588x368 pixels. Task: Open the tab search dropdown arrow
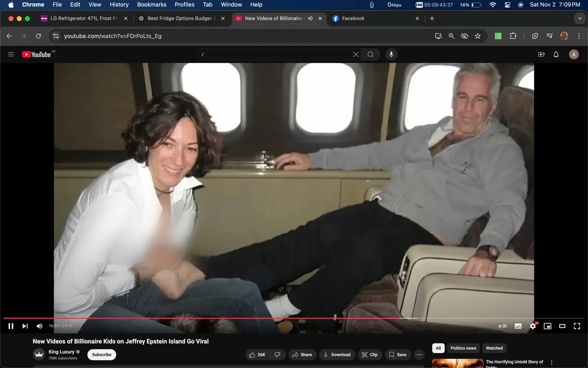[x=580, y=18]
